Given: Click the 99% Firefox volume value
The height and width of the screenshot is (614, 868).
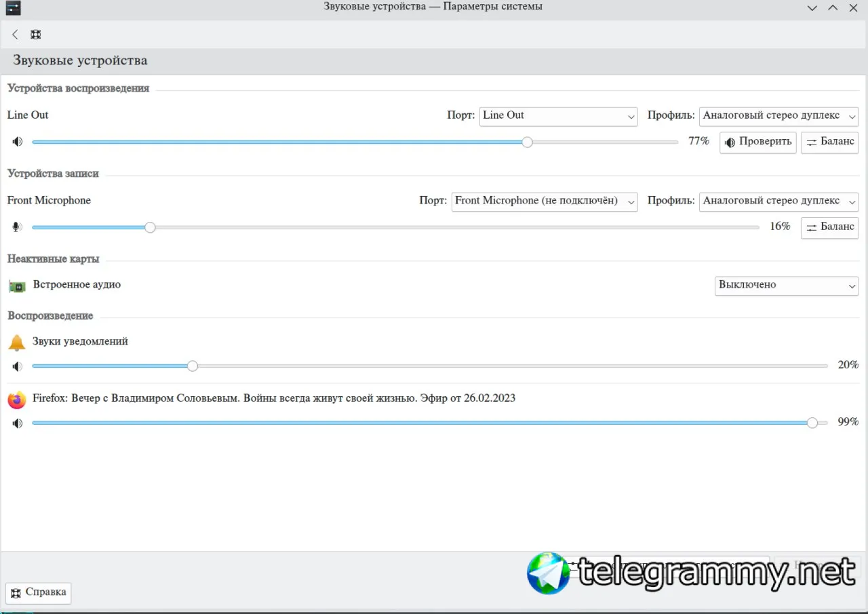Looking at the screenshot, I should (x=848, y=422).
